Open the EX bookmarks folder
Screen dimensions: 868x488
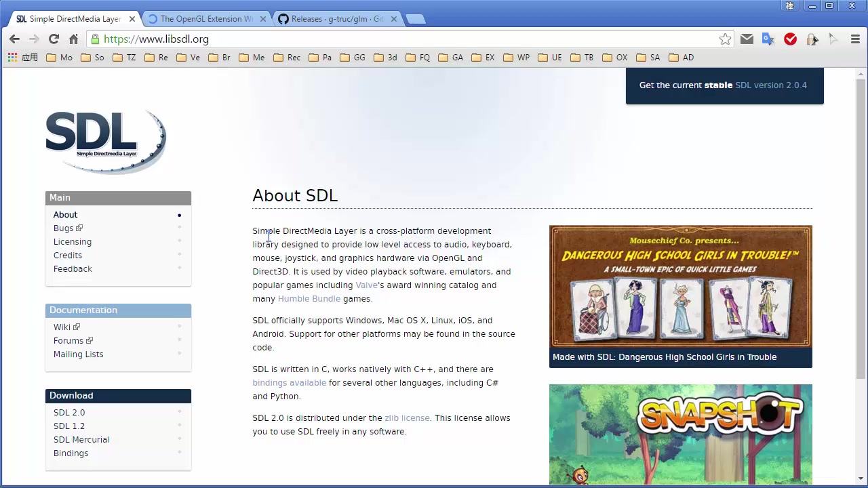pyautogui.click(x=483, y=58)
